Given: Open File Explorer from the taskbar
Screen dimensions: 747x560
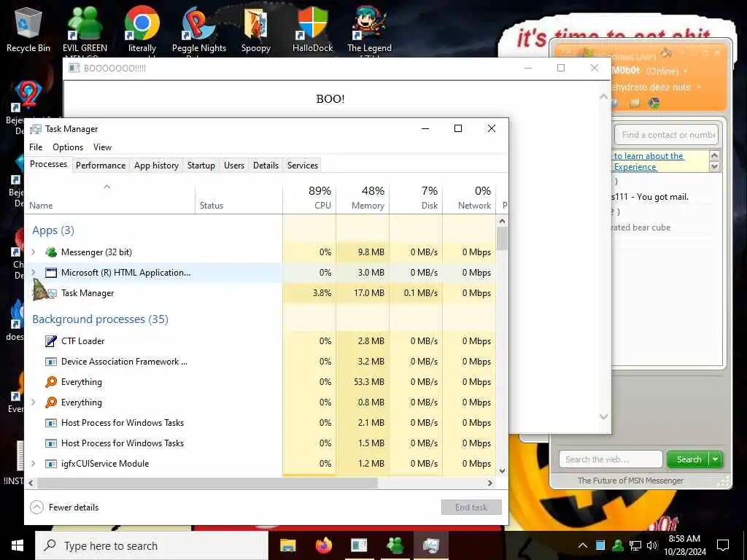Looking at the screenshot, I should tap(287, 545).
